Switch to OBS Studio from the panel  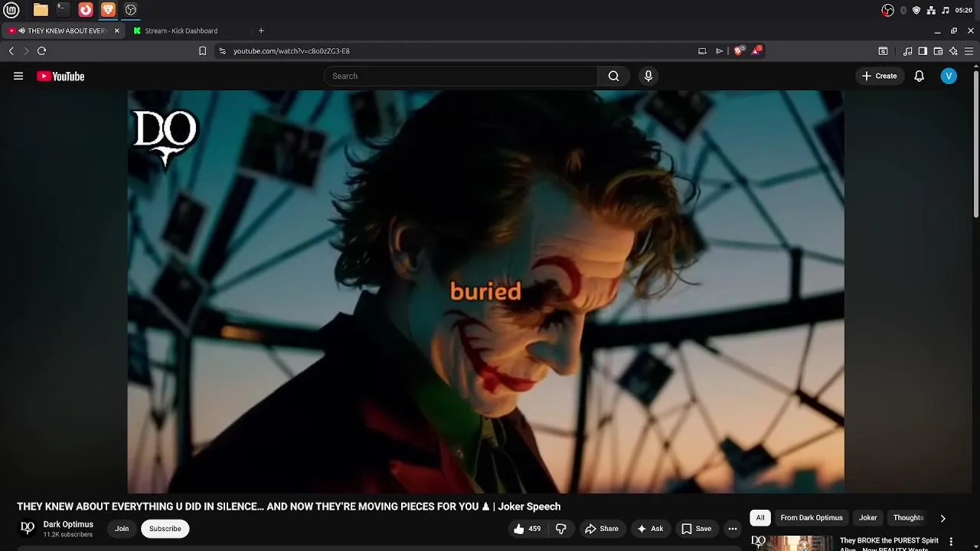pos(131,10)
